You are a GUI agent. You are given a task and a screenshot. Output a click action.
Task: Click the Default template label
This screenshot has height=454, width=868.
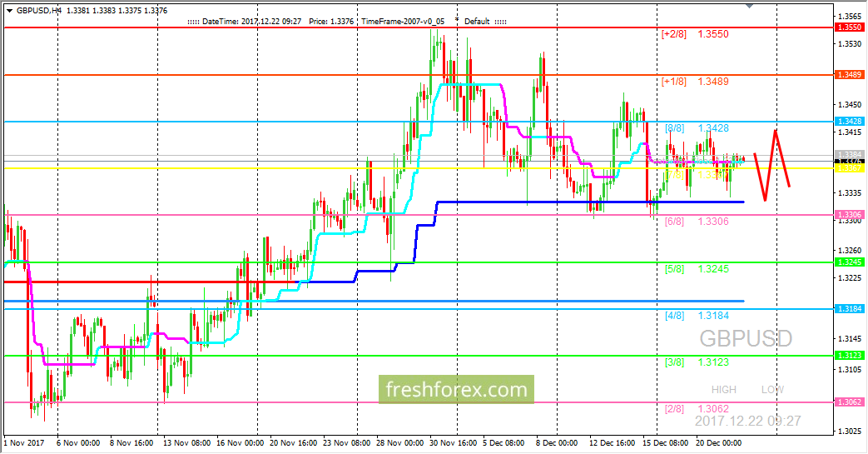pyautogui.click(x=477, y=22)
